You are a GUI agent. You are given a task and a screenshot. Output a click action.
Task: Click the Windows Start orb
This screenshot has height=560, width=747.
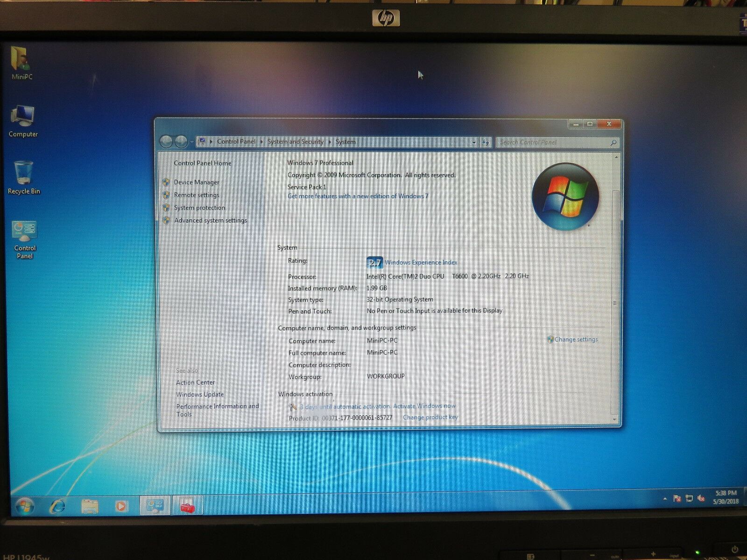pos(24,506)
